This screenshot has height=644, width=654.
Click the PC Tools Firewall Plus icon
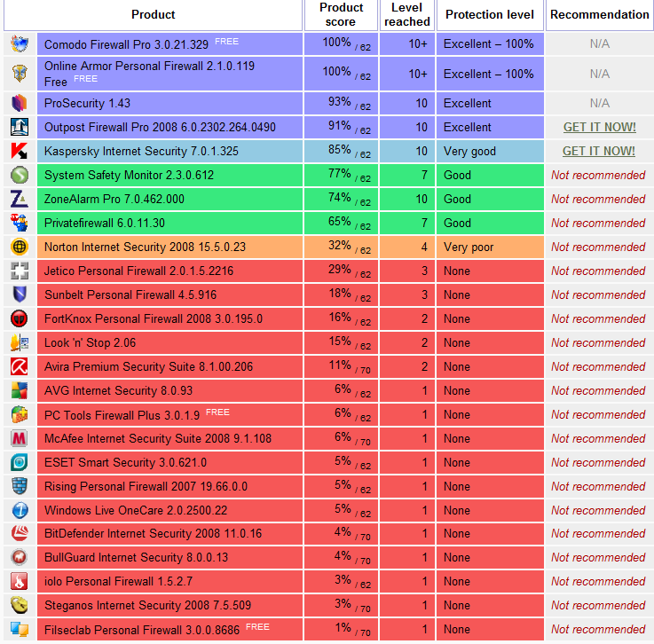(x=20, y=415)
